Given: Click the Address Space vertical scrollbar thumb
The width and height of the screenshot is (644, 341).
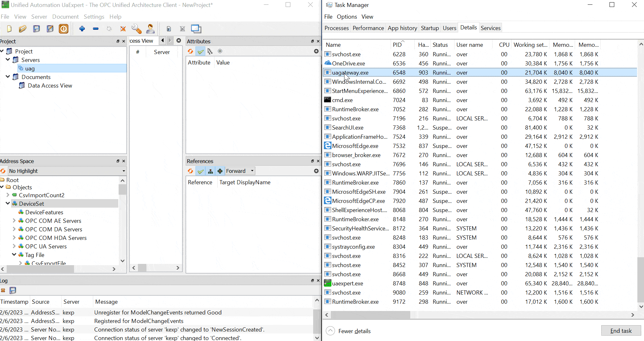Looking at the screenshot, I should (x=123, y=189).
